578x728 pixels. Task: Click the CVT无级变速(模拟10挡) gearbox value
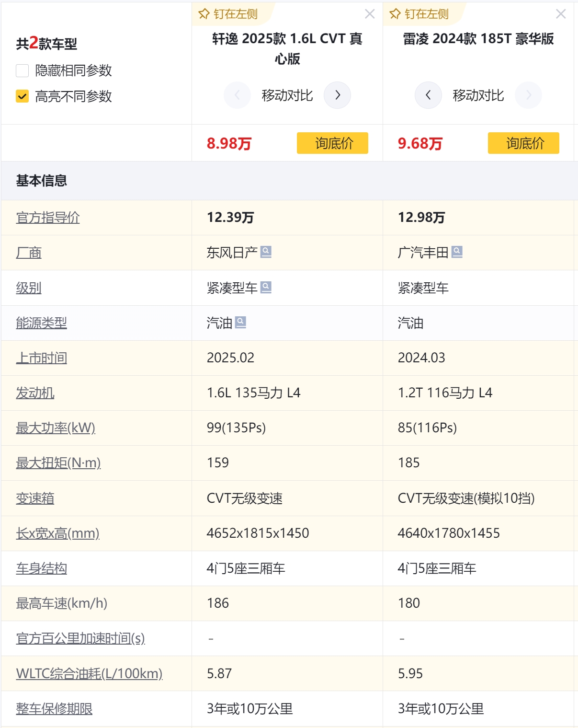click(466, 498)
